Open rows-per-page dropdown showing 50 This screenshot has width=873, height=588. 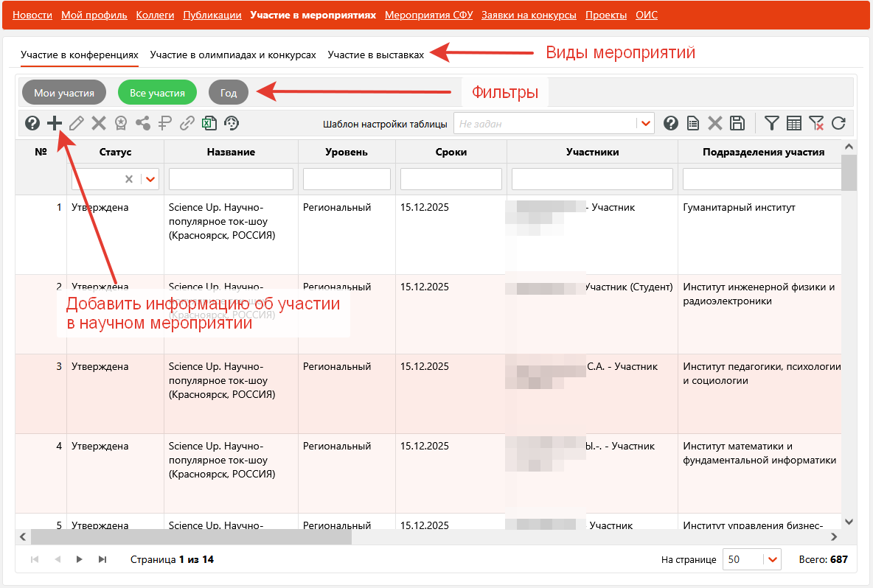click(773, 559)
